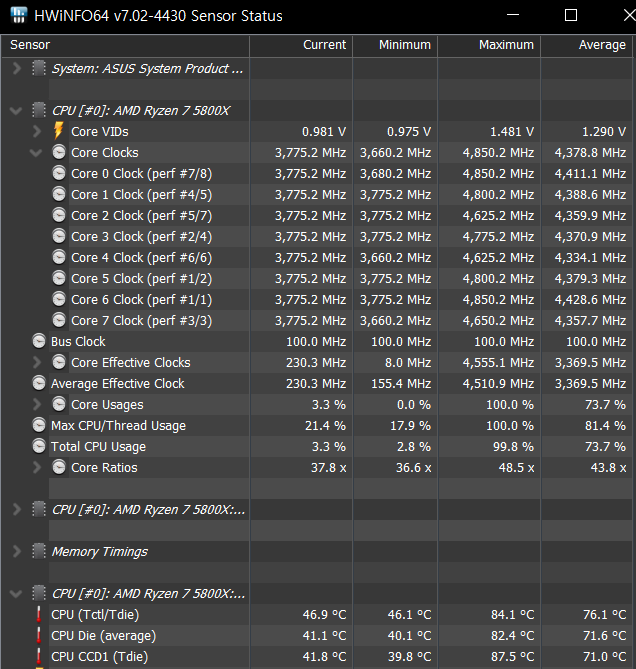Select the CPU Die (average) row
The width and height of the screenshot is (636, 669).
pos(317,636)
